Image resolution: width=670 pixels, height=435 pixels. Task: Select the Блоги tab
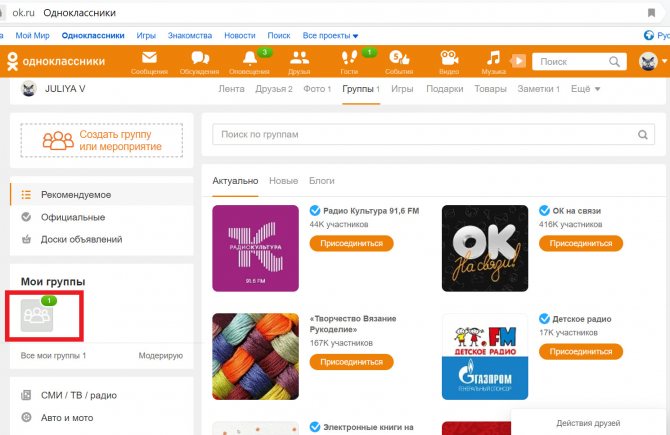pos(322,181)
